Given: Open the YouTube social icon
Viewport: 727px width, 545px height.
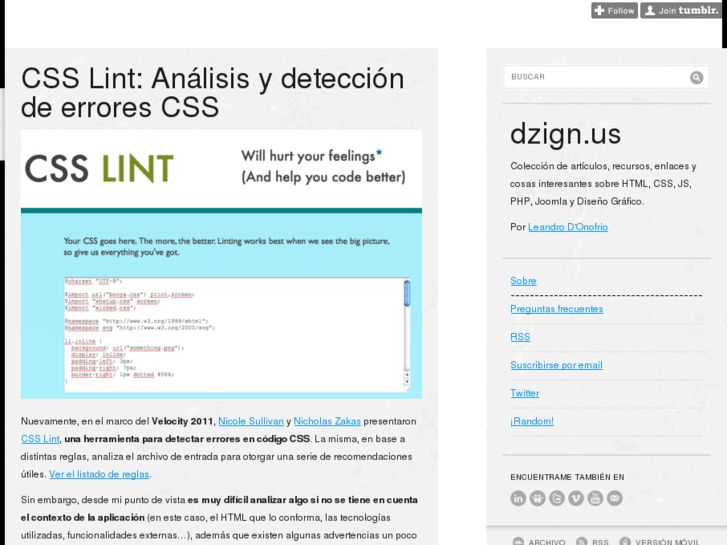Looking at the screenshot, I should 595,498.
